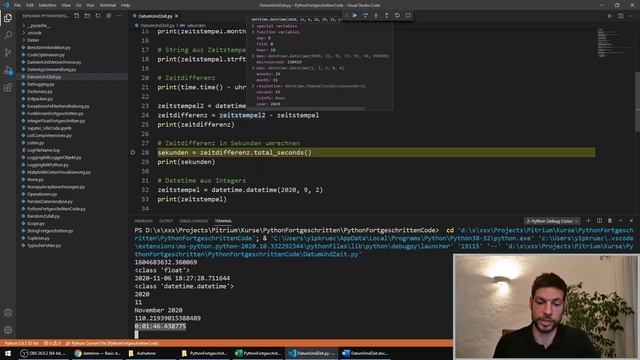Switch to the Debug Console tab
The image size is (640, 360).
pos(194,221)
